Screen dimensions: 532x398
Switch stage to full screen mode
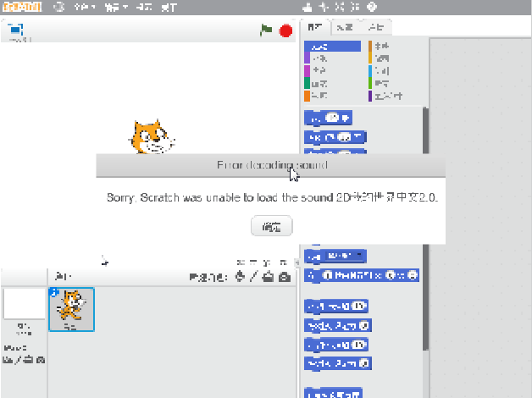(x=15, y=30)
